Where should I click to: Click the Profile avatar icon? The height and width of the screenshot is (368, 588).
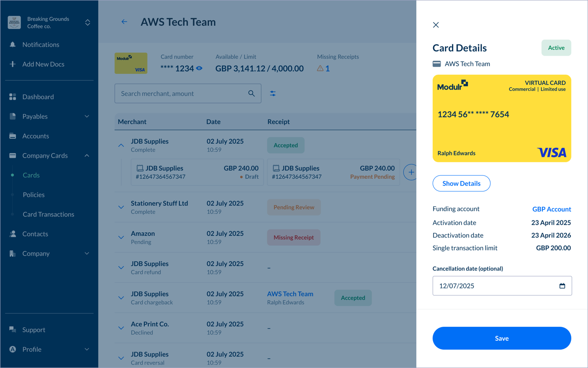tap(13, 349)
